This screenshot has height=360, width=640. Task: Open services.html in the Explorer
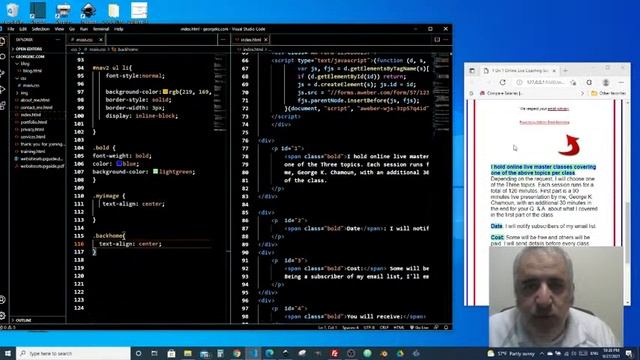pos(33,137)
